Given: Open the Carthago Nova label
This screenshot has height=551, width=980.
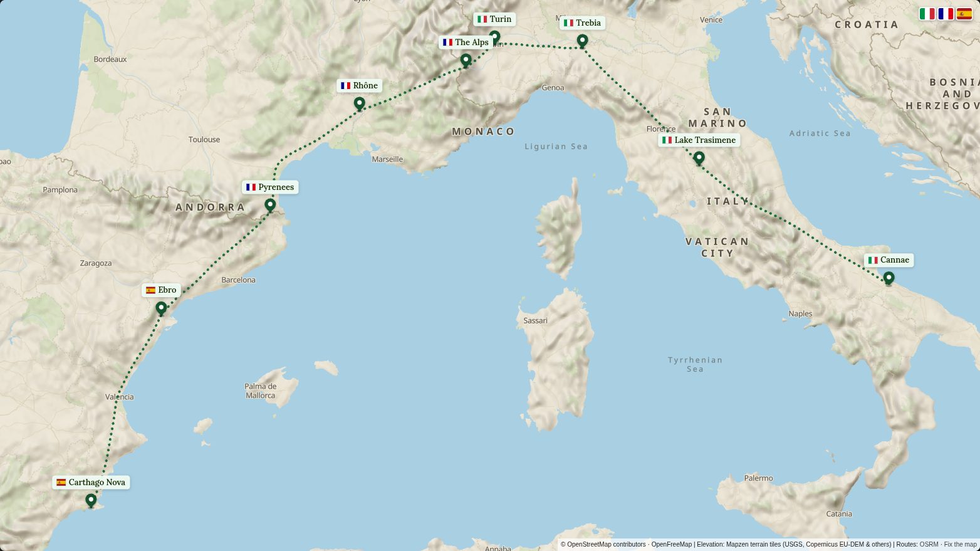Looking at the screenshot, I should 91,482.
